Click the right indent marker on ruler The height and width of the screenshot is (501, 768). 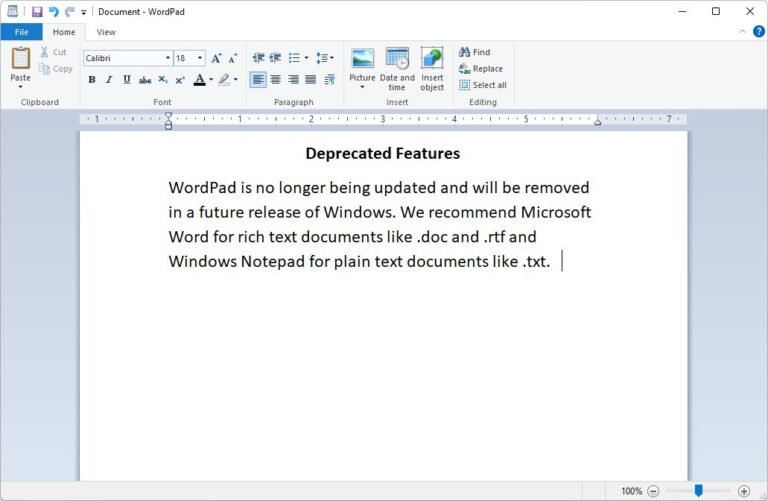(598, 121)
